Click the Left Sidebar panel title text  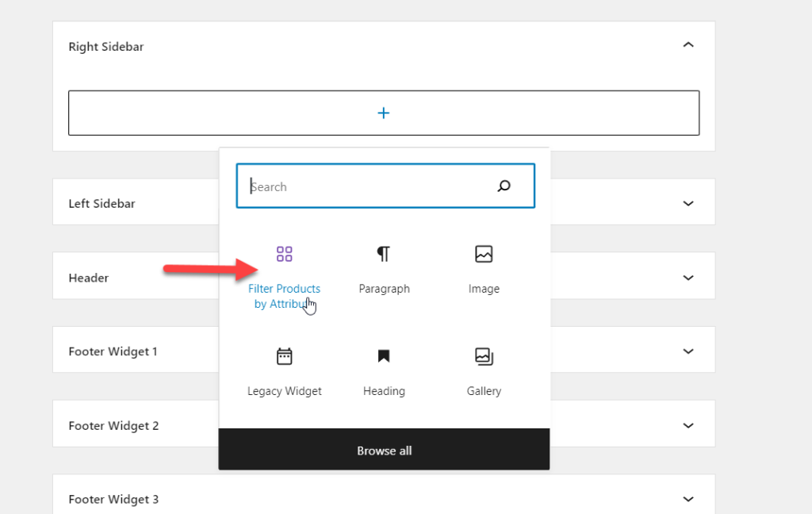(x=101, y=204)
